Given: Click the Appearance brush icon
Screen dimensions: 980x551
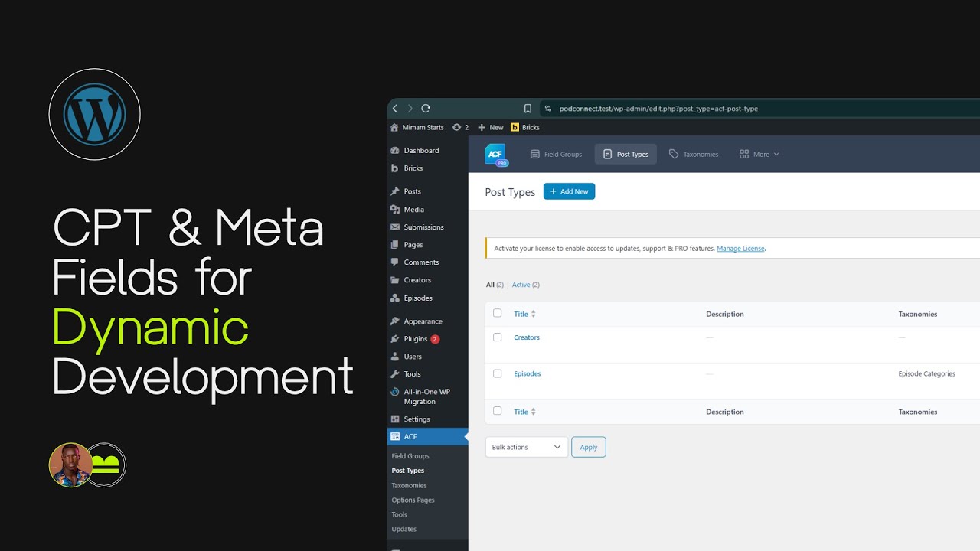Looking at the screenshot, I should pos(395,321).
